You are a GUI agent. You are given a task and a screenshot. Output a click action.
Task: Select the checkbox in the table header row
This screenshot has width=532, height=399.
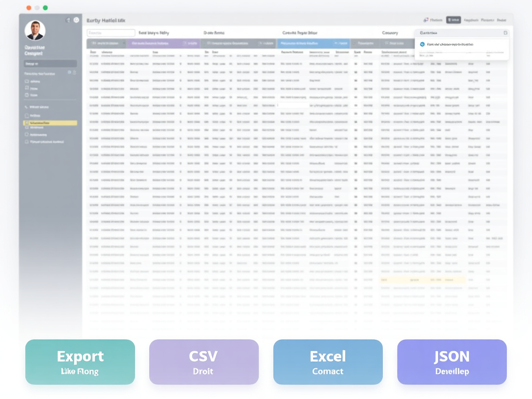93,43
